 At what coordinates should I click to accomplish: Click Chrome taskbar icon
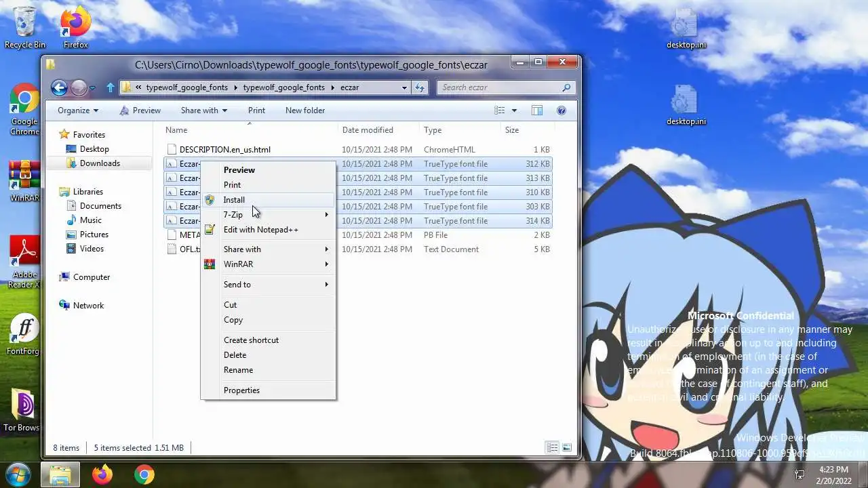click(x=144, y=474)
